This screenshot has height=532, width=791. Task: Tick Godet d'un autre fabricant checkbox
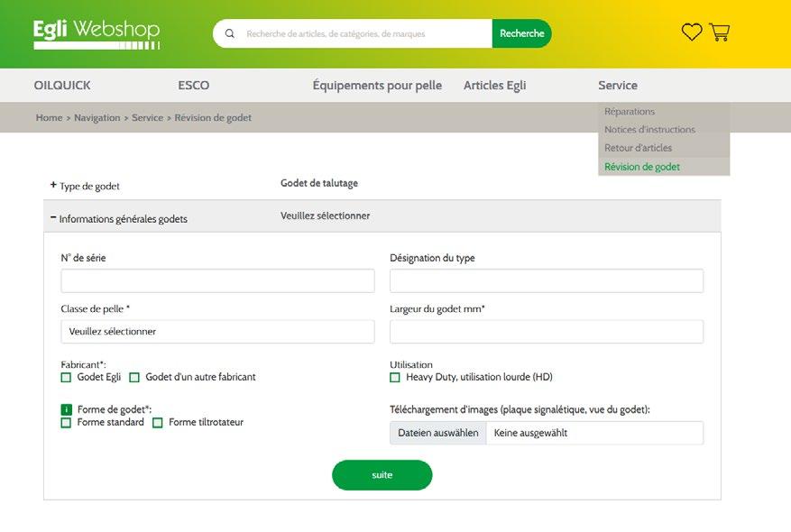pos(134,378)
